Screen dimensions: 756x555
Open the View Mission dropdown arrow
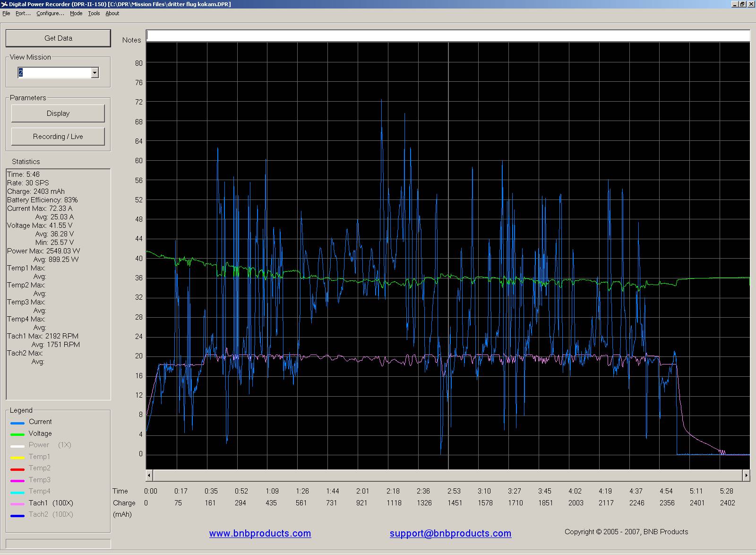94,73
